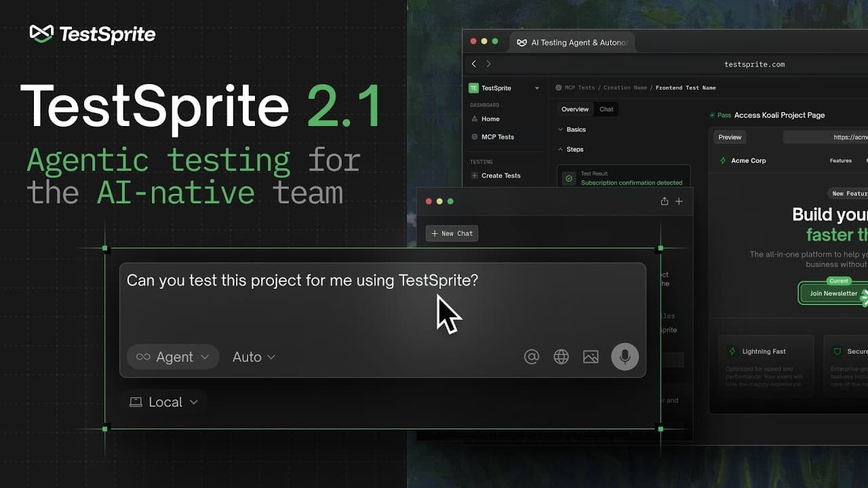
Task: Open the Local environment dropdown
Action: (163, 401)
